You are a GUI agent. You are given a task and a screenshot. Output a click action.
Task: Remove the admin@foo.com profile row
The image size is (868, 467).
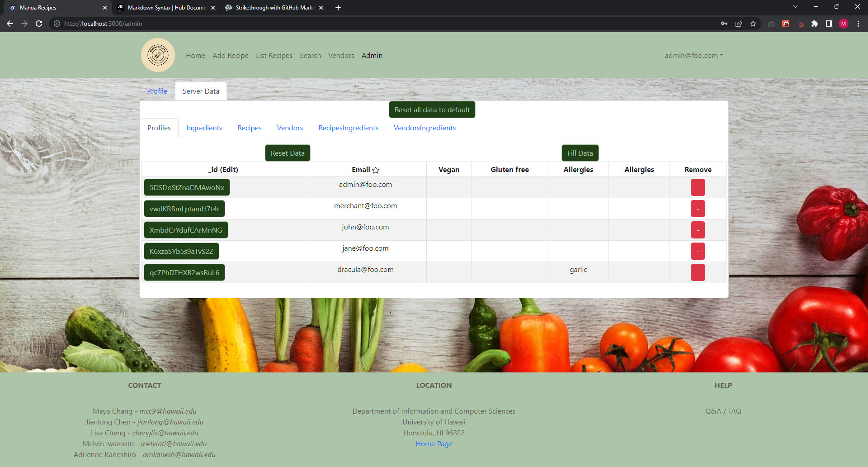point(698,187)
